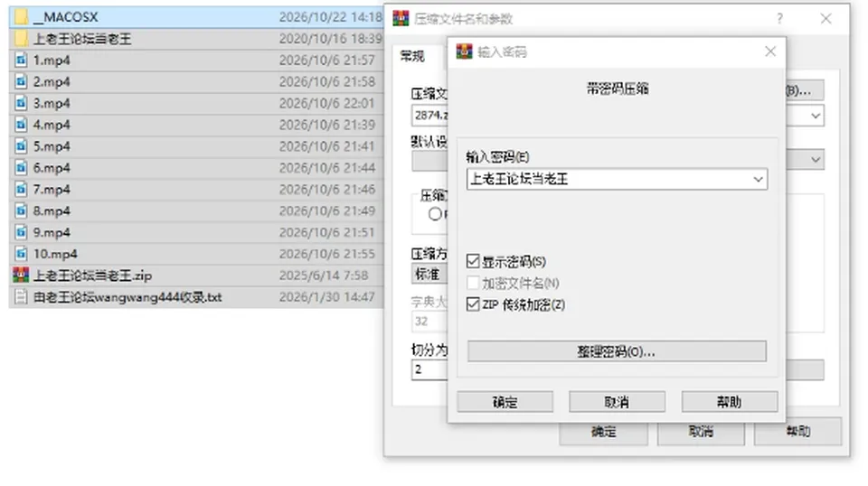Click WinRAR icon in 输入密码 title bar
Viewport: 868px width, 486px height.
[464, 51]
